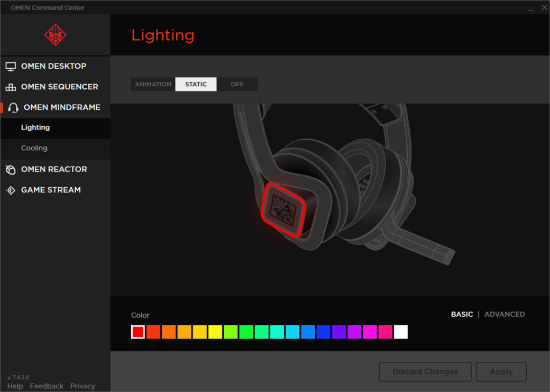Switch to Advanced color mode
The image size is (550, 392).
pos(505,314)
